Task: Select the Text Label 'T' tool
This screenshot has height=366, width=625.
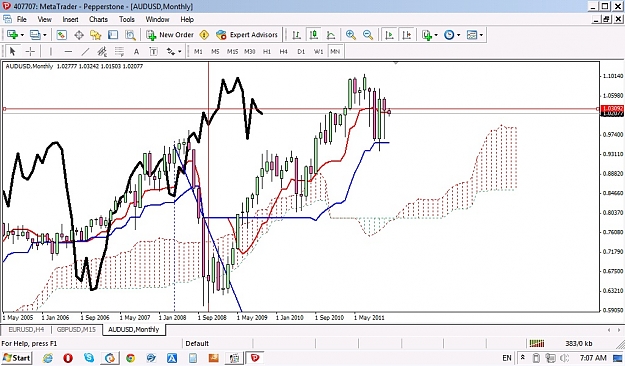Action: point(153,51)
